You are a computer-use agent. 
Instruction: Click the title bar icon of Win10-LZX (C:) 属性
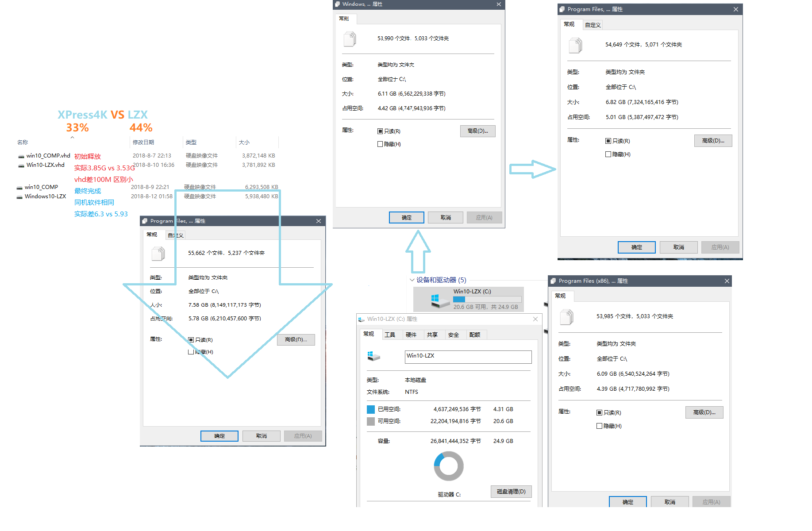click(362, 319)
